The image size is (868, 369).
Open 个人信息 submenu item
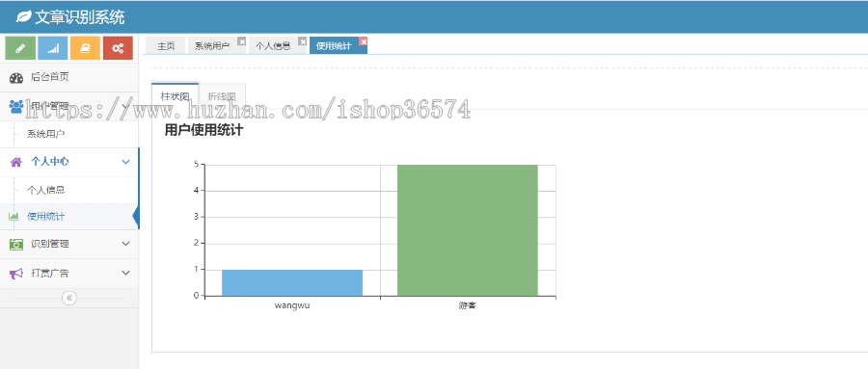[x=69, y=190]
